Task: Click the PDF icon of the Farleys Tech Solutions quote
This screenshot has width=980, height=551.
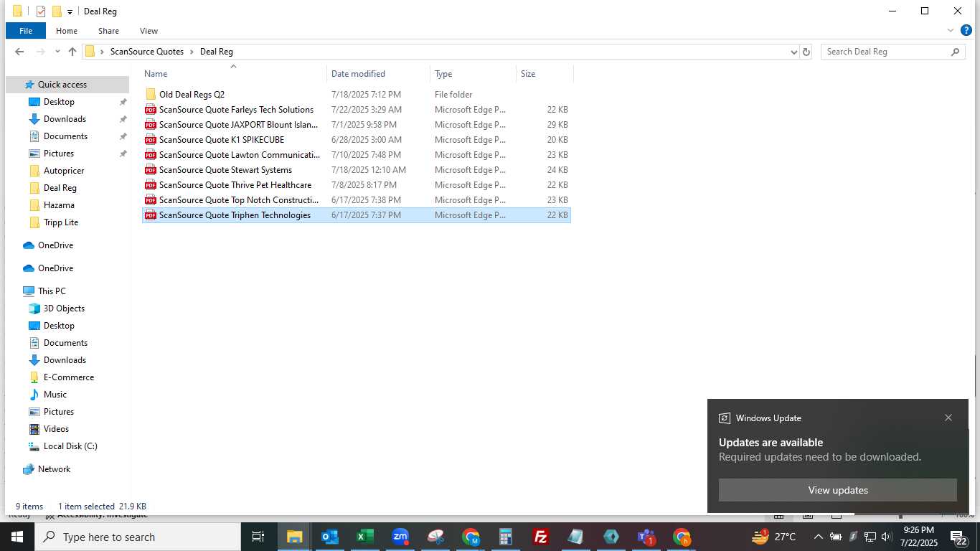Action: click(x=151, y=110)
